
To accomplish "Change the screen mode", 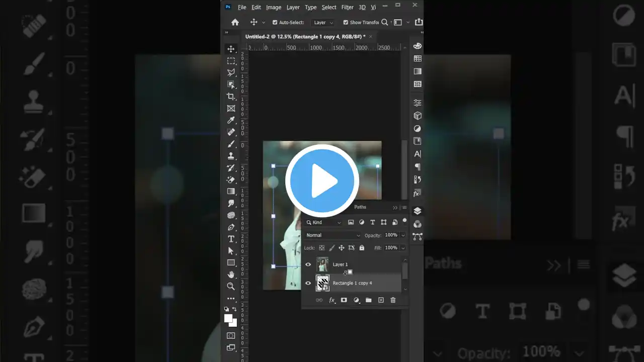I will click(x=231, y=347).
